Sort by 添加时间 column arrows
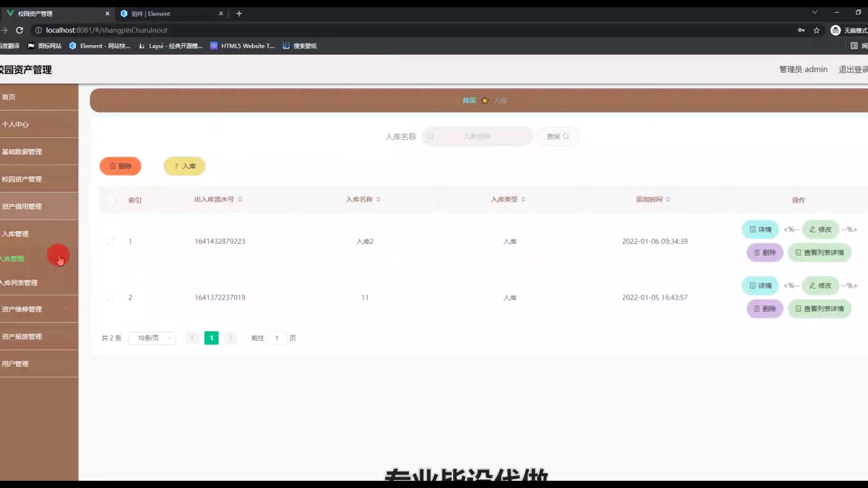 pos(668,199)
